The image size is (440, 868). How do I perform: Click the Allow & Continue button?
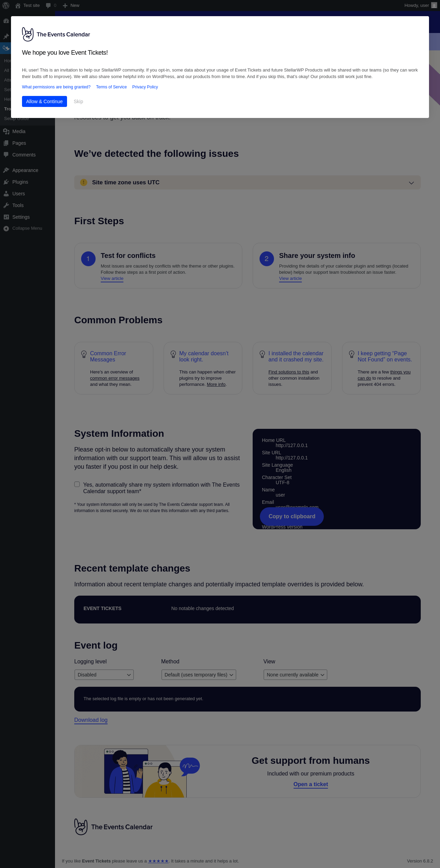tap(44, 101)
